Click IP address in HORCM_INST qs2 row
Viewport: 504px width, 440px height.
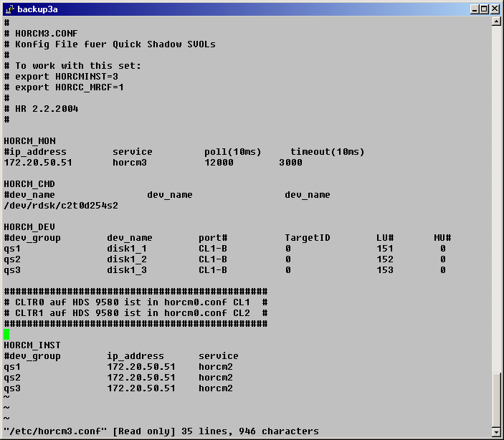[141, 378]
